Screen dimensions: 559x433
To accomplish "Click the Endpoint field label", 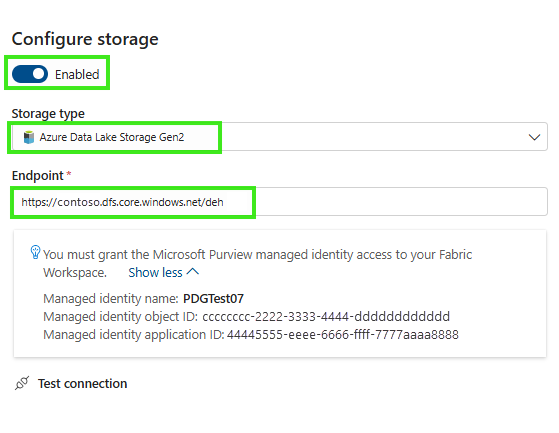I will tap(37, 176).
